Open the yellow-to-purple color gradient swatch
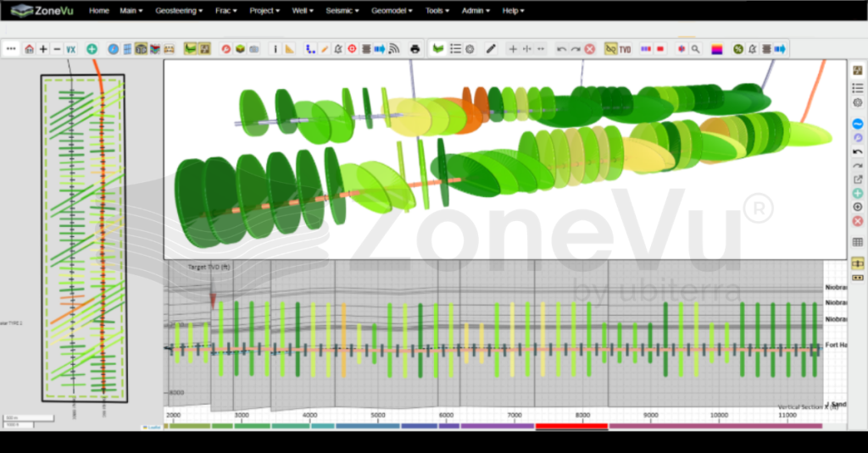Viewport: 868px width, 453px height. pyautogui.click(x=717, y=49)
